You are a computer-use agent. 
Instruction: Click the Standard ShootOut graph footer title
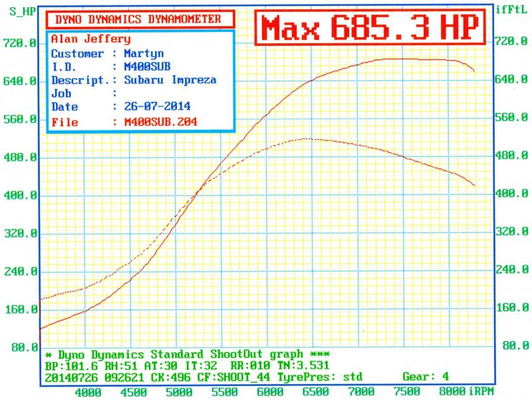pyautogui.click(x=181, y=354)
